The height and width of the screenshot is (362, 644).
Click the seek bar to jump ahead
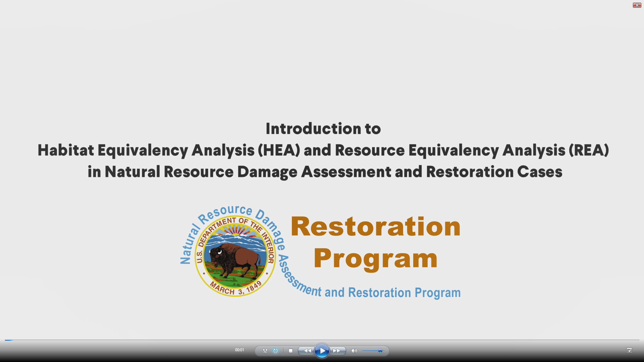click(x=322, y=340)
